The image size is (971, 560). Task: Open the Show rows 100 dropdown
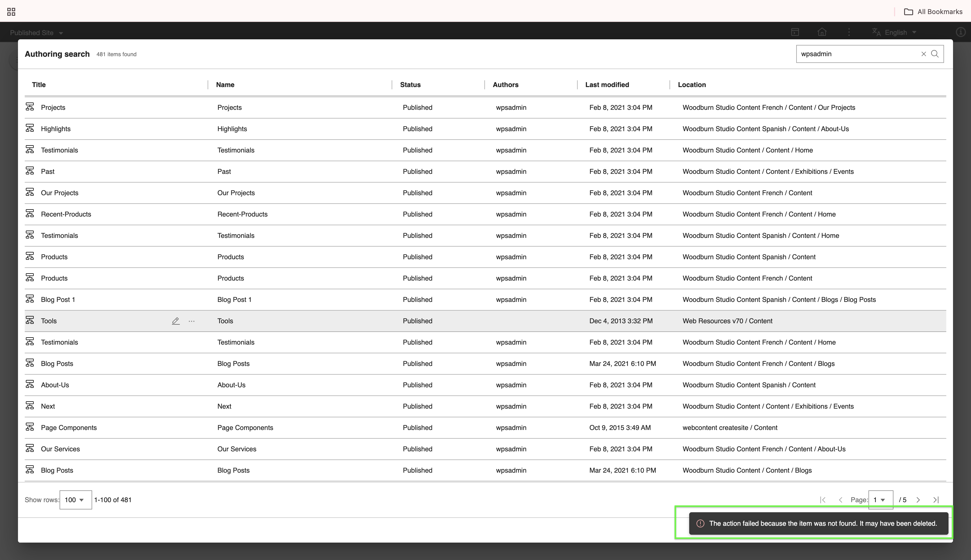pyautogui.click(x=75, y=500)
